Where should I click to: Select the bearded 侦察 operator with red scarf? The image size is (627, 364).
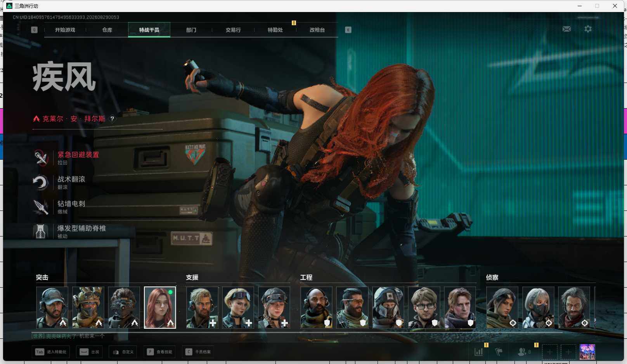[x=574, y=307]
